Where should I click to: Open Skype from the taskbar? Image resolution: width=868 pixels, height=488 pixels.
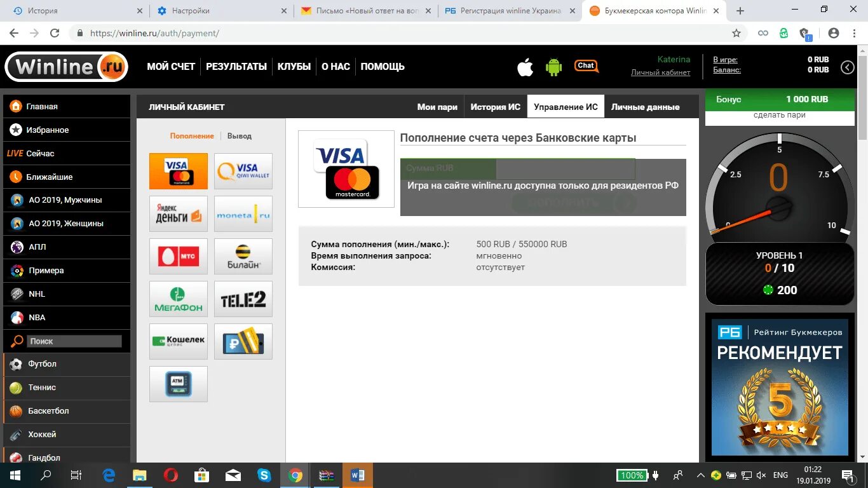point(264,475)
